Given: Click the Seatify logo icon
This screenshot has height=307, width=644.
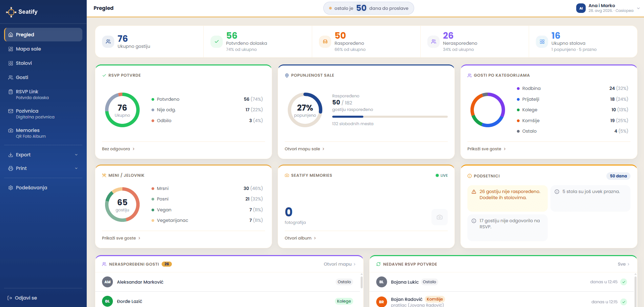Looking at the screenshot, I should pos(11,12).
